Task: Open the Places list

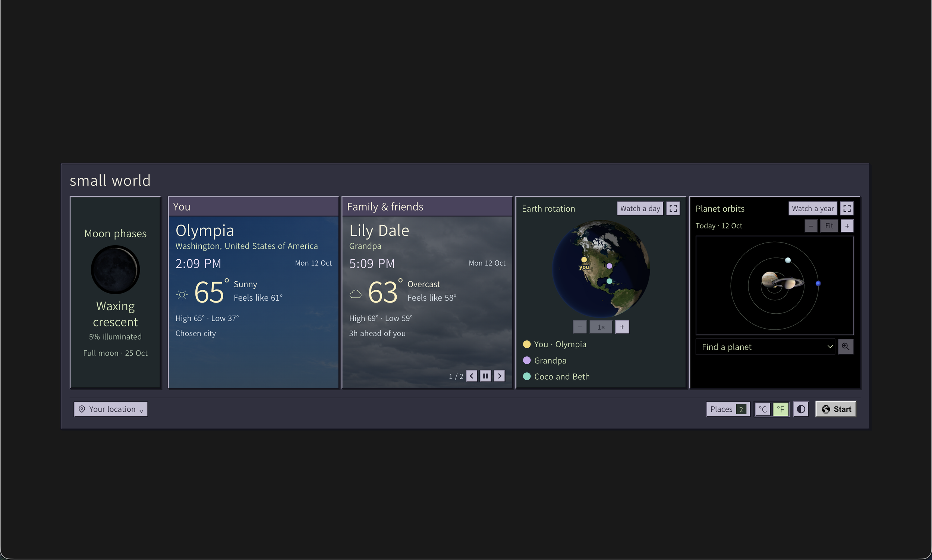Action: click(x=728, y=409)
